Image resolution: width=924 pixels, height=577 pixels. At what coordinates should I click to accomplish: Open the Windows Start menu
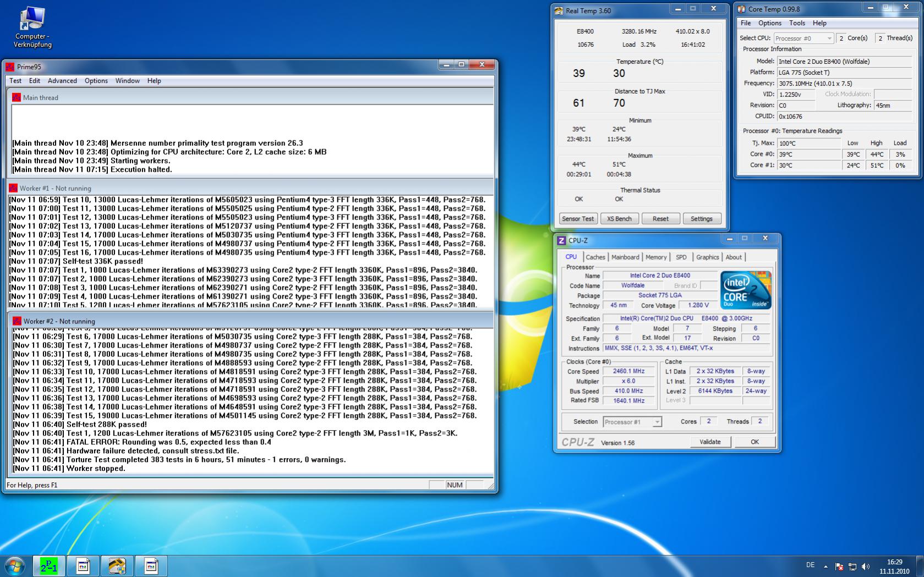tap(15, 565)
